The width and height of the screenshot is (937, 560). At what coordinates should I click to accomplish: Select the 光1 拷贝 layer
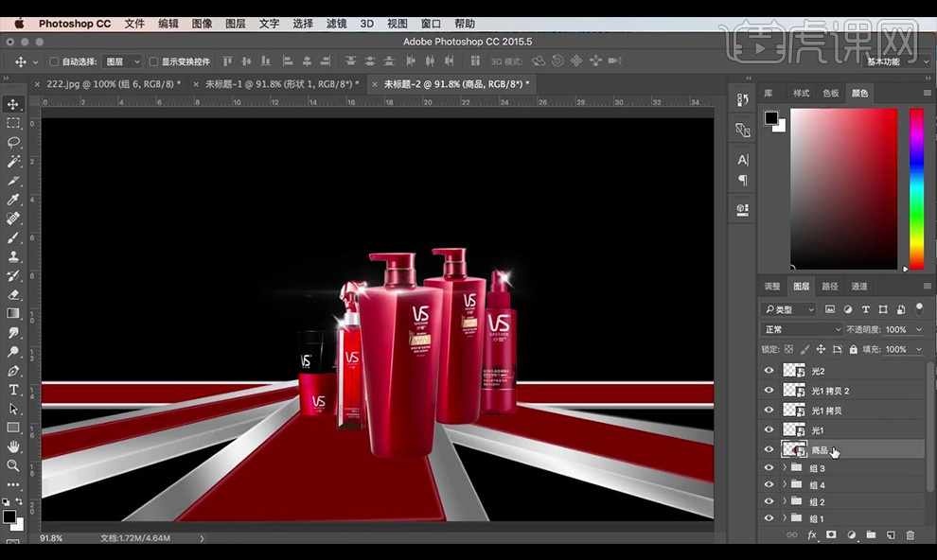tap(826, 411)
